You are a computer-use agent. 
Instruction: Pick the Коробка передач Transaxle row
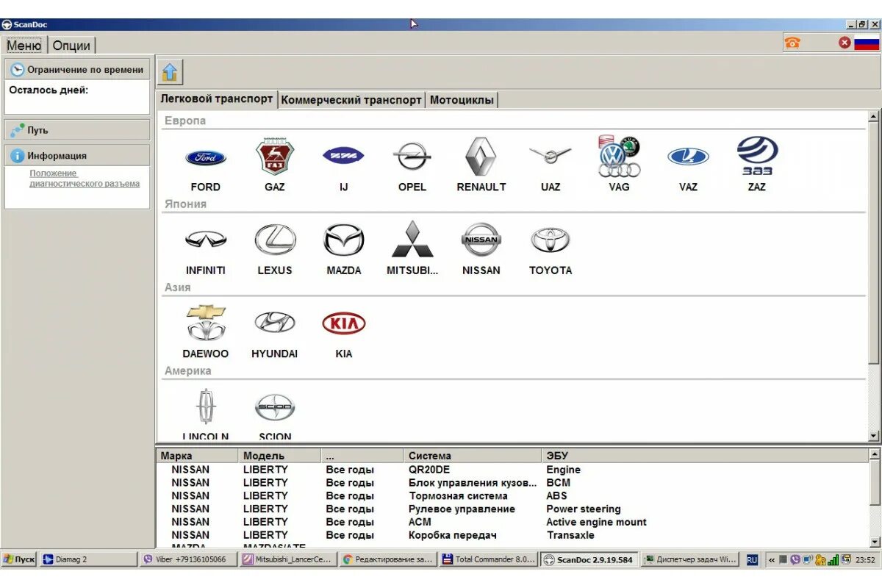[x=512, y=535]
